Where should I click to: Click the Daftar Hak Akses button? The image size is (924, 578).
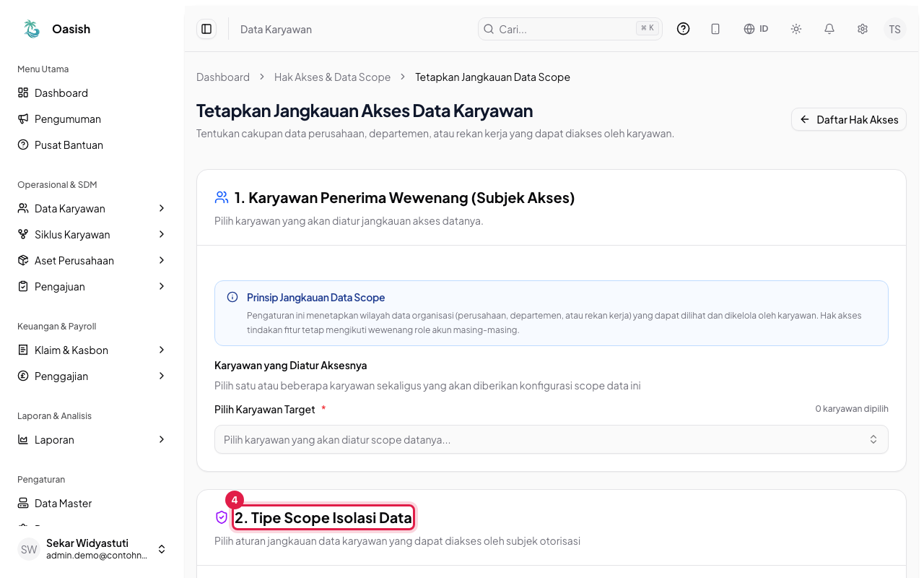tap(849, 119)
